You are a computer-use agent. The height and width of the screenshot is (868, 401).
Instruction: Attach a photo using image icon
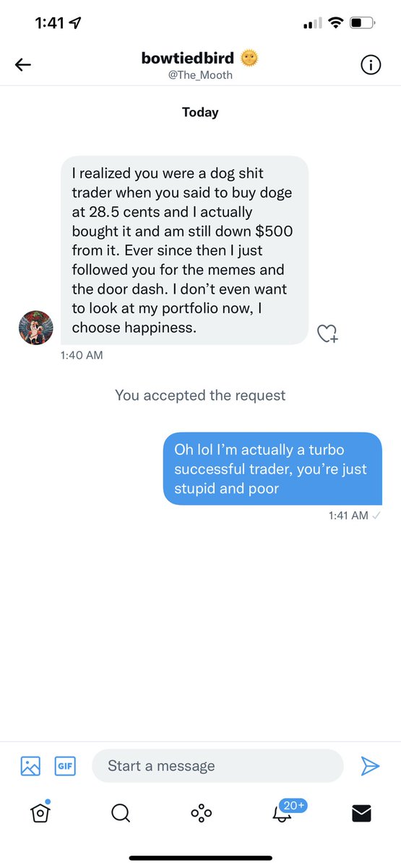[x=30, y=766]
